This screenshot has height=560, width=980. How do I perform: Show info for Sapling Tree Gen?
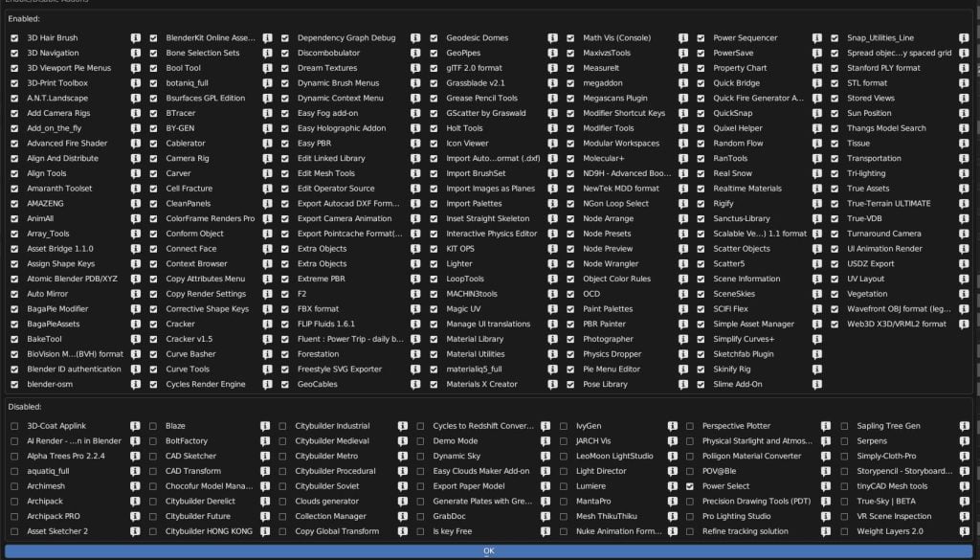(x=964, y=426)
